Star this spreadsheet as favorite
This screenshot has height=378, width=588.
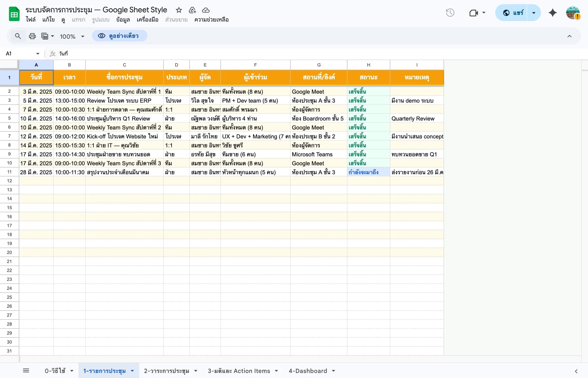point(179,10)
